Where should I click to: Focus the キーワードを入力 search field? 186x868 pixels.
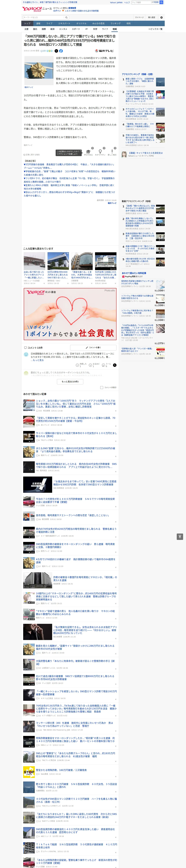[44, 18]
